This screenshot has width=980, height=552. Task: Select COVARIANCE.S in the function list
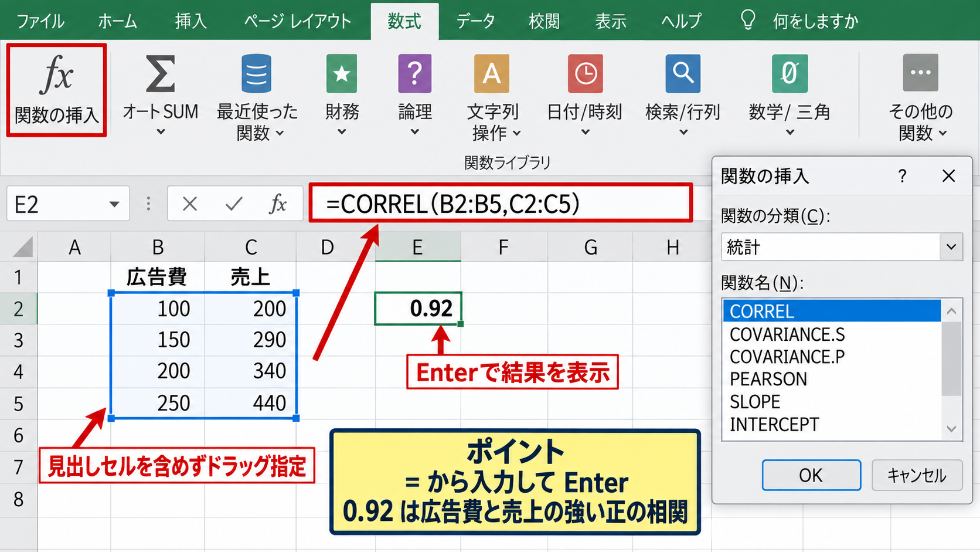pyautogui.click(x=832, y=334)
